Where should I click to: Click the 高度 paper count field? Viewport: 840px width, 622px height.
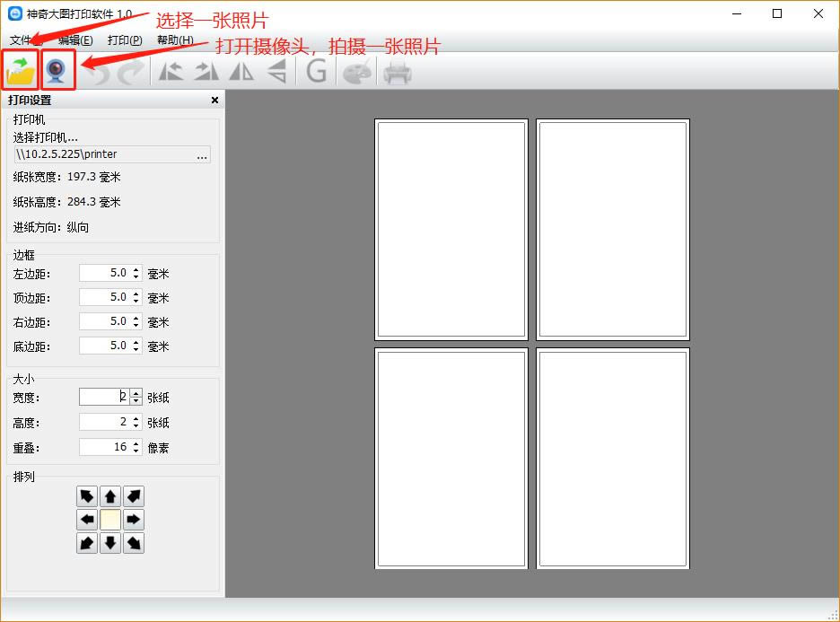tap(104, 422)
